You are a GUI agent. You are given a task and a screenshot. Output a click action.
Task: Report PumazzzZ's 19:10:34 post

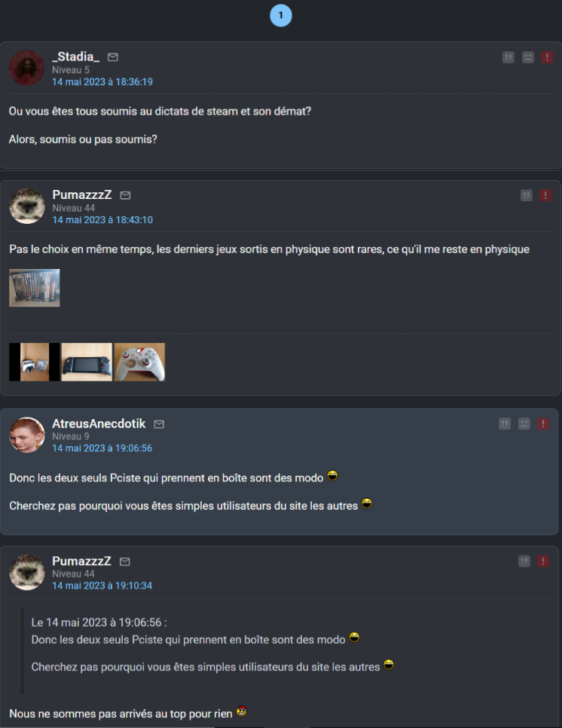pos(543,561)
